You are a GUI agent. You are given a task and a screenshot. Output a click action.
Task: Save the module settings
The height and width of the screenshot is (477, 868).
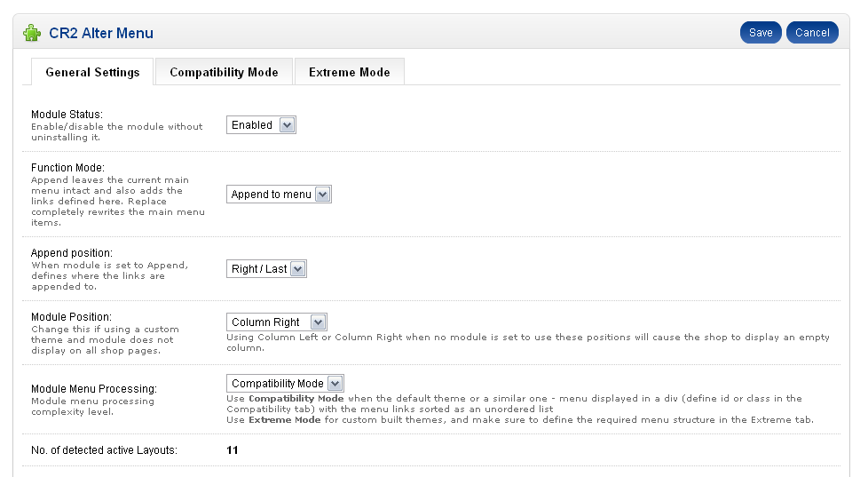coord(761,33)
